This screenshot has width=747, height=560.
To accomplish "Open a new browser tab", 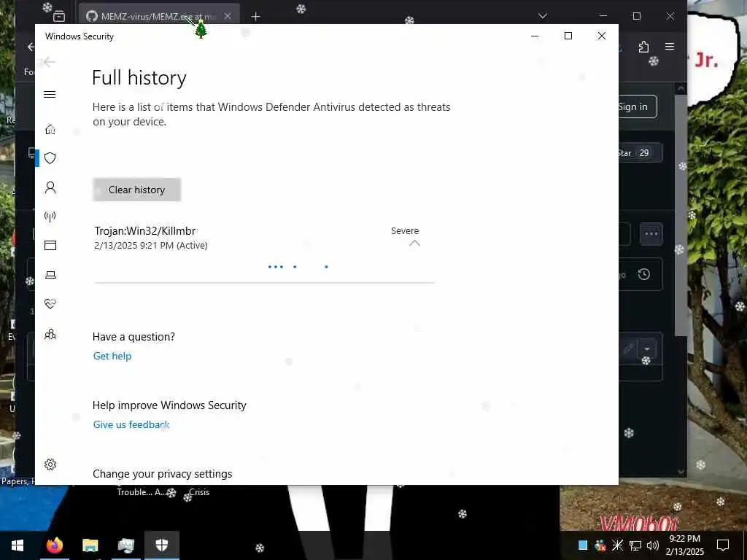I will tap(256, 17).
